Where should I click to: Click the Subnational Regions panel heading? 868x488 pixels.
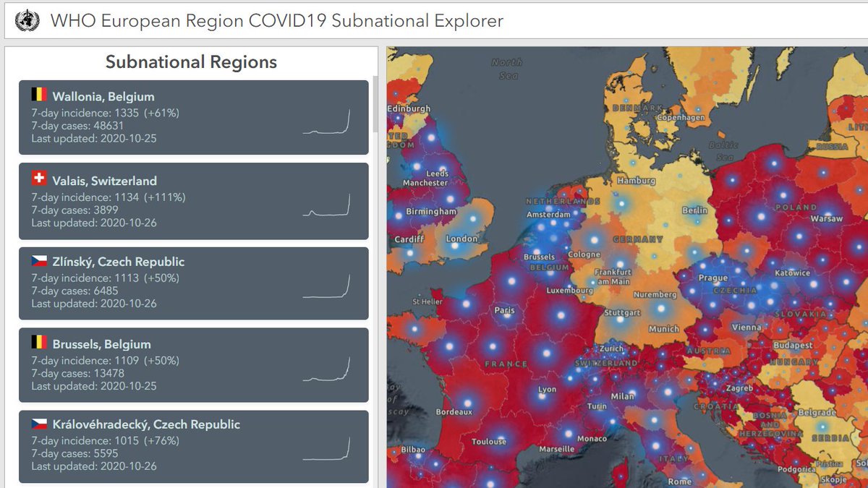pyautogui.click(x=191, y=62)
